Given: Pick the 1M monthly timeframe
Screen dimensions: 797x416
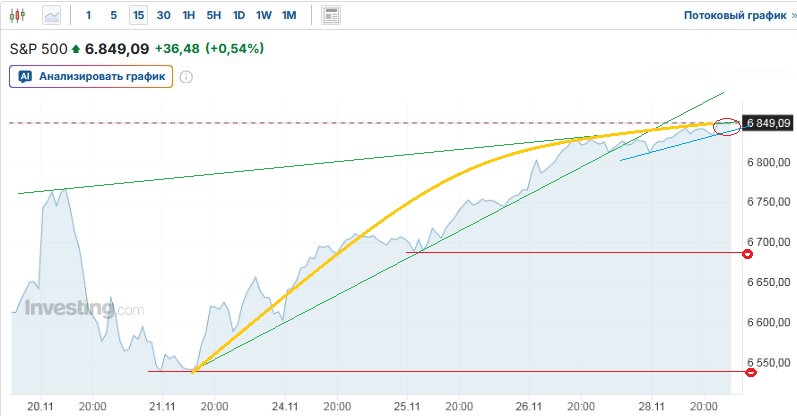Looking at the screenshot, I should (288, 16).
